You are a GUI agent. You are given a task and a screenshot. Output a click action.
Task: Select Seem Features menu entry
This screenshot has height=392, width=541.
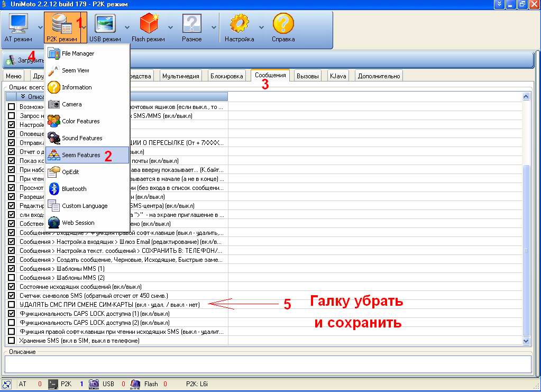(88, 155)
